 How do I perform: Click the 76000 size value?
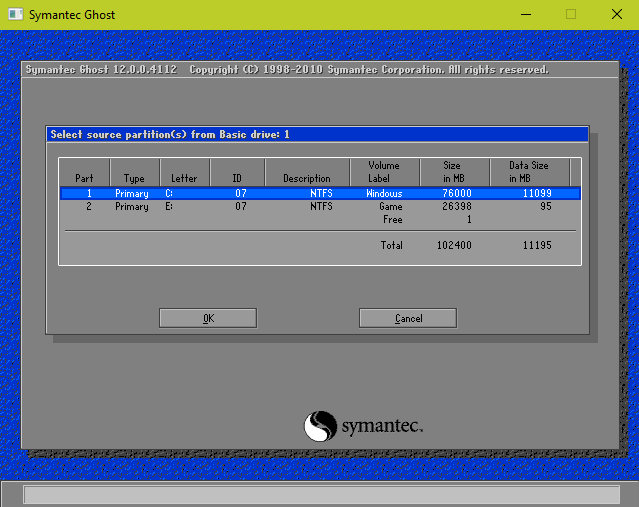pyautogui.click(x=457, y=193)
